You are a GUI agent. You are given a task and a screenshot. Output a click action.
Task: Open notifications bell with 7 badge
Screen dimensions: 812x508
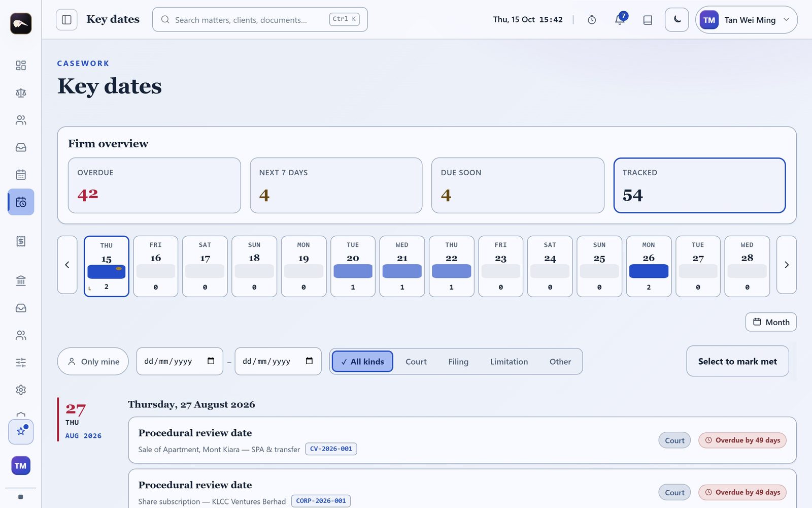point(620,20)
